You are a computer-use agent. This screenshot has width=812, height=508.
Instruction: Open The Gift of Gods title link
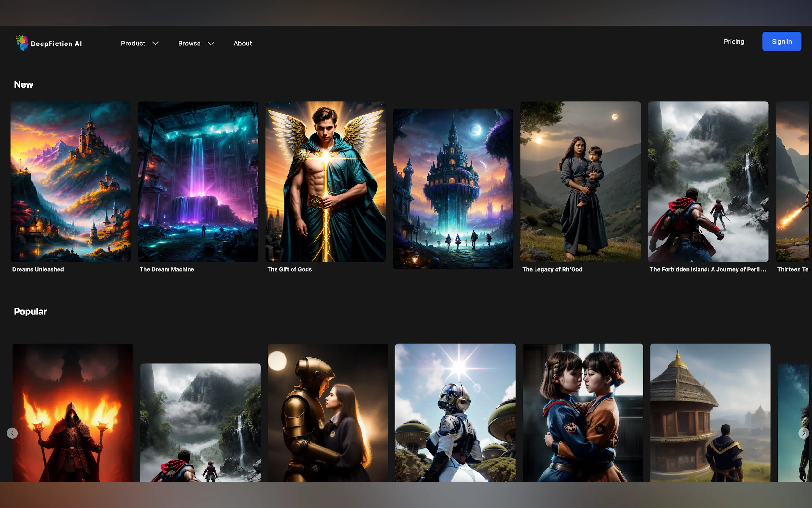[289, 269]
